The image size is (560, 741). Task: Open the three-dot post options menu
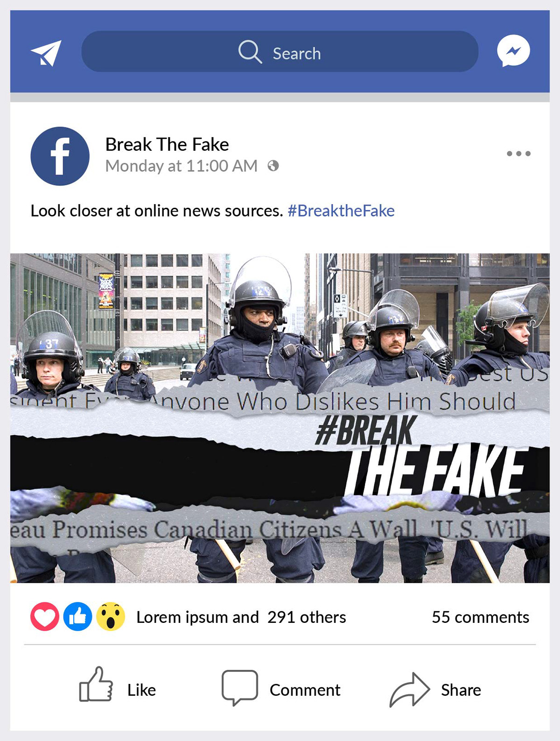pyautogui.click(x=518, y=154)
